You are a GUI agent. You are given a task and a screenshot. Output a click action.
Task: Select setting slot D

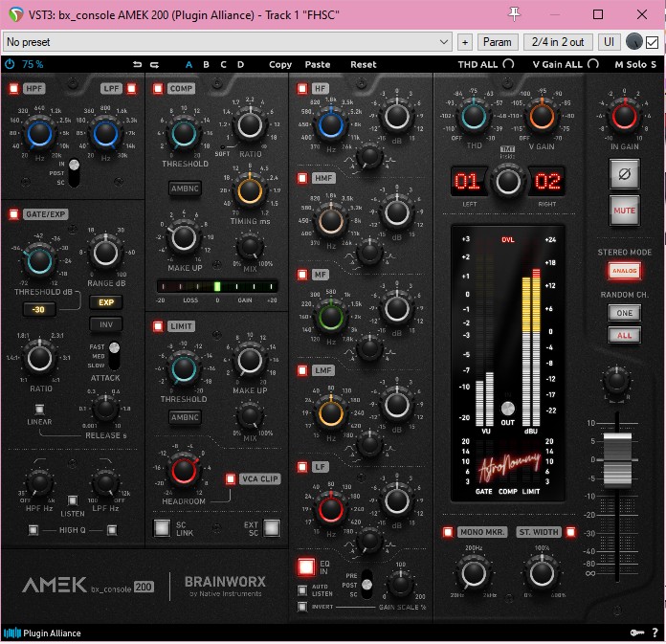[x=240, y=64]
